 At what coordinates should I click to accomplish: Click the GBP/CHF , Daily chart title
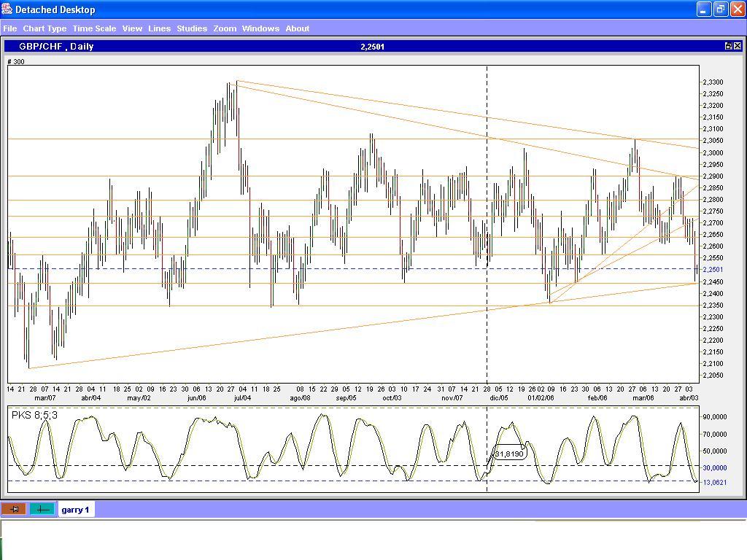point(56,46)
